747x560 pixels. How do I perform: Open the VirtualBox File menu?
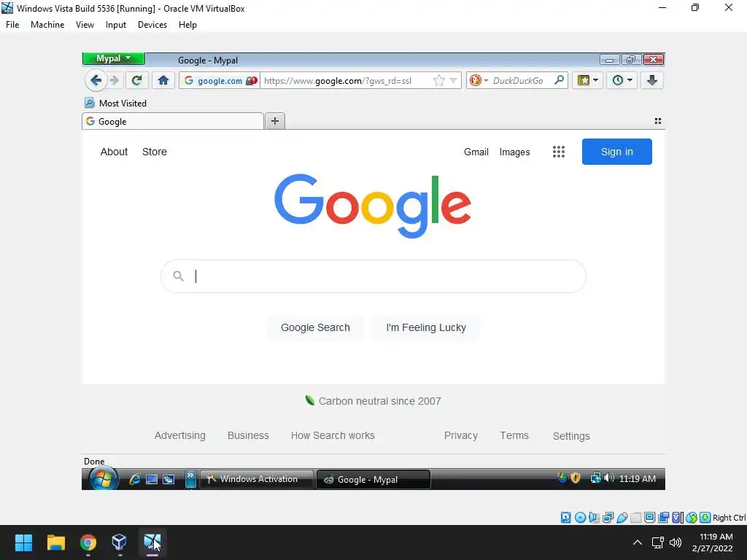coord(12,25)
